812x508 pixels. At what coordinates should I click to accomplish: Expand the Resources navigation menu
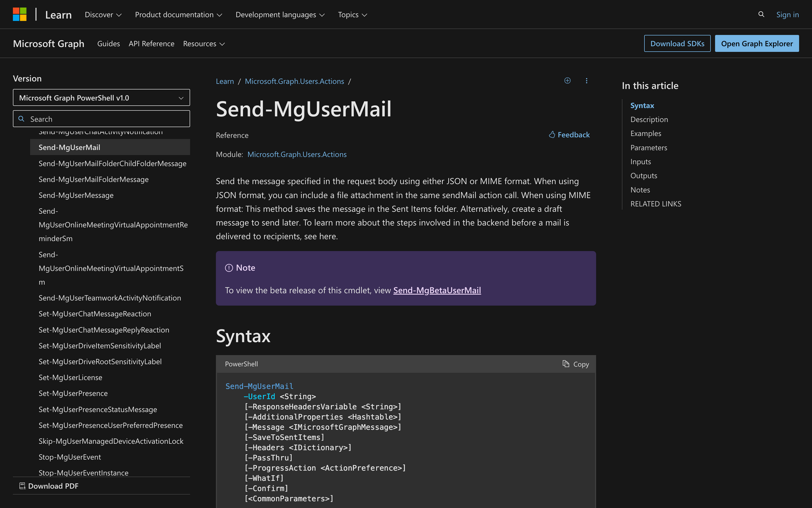click(x=204, y=43)
